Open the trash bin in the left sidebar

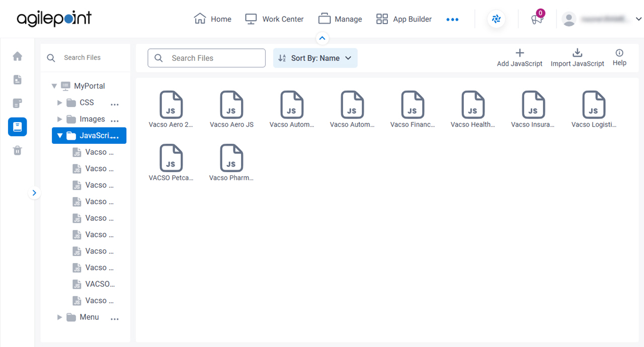18,150
